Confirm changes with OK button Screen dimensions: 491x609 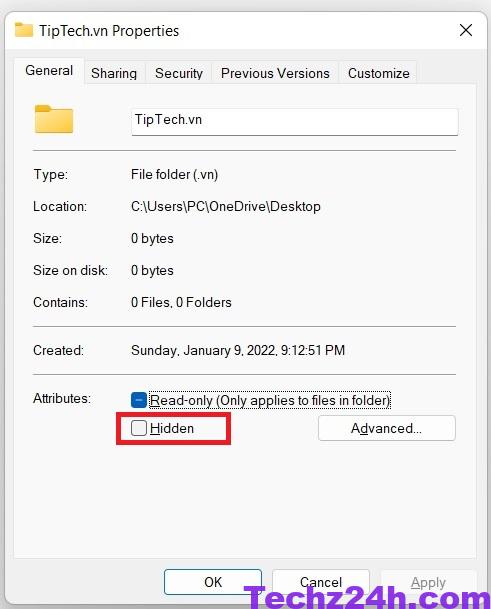[213, 582]
